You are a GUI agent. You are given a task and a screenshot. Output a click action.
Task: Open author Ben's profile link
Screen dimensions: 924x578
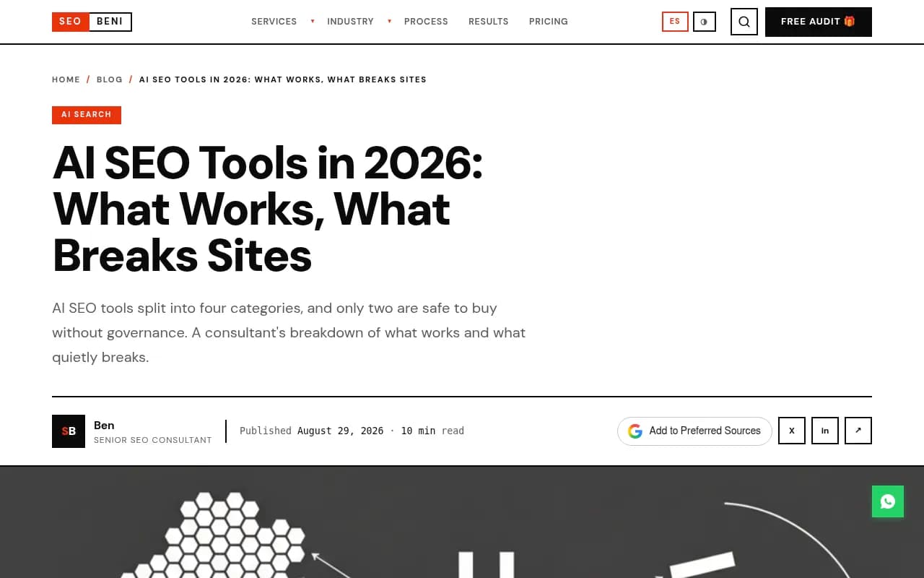[104, 426]
